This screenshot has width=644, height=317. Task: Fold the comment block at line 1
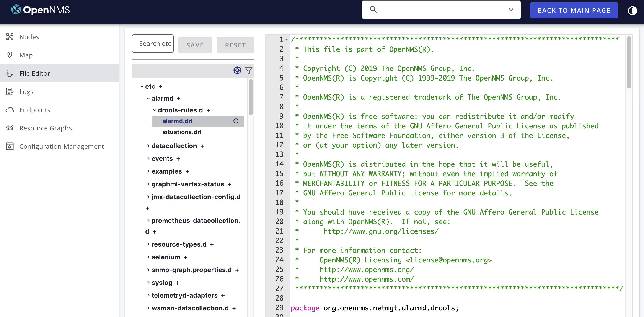coord(287,39)
